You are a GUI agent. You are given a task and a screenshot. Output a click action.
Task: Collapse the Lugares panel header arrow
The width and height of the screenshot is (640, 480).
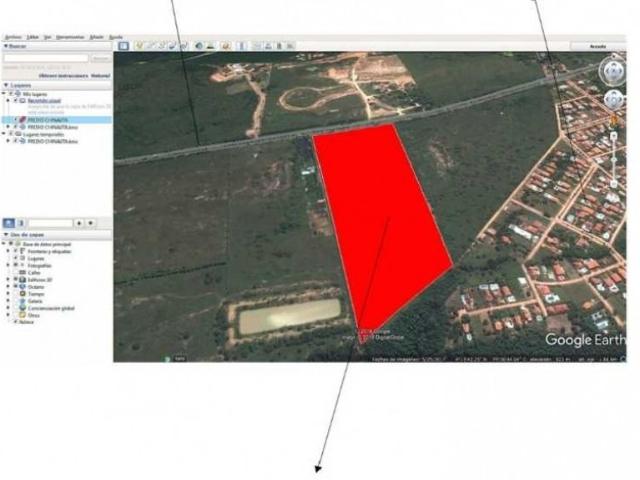(x=6, y=85)
